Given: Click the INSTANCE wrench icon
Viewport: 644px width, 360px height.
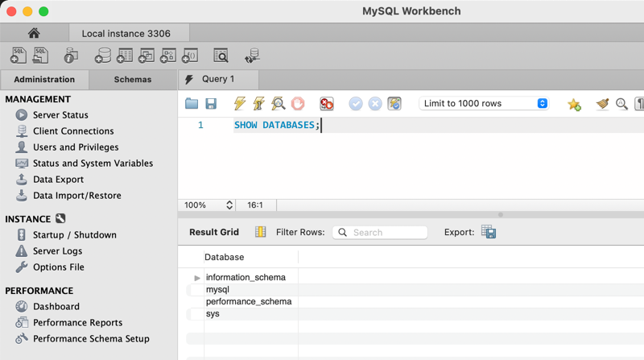Looking at the screenshot, I should click(60, 218).
